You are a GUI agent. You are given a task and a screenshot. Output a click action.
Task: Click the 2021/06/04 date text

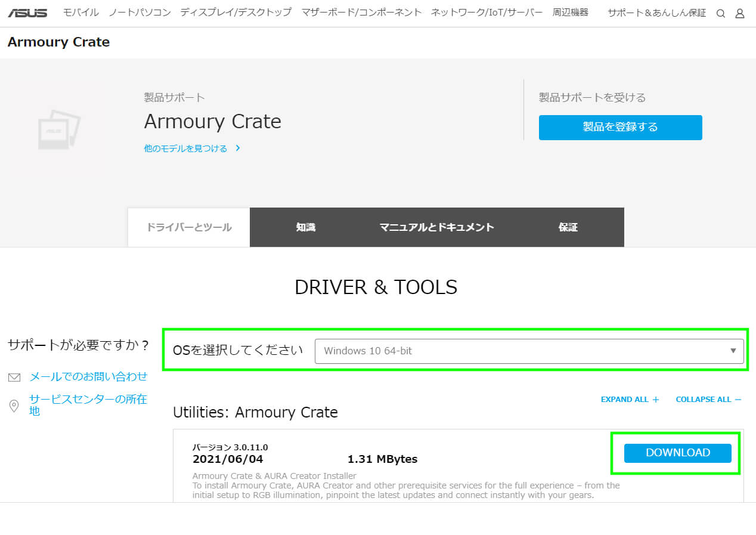[228, 459]
